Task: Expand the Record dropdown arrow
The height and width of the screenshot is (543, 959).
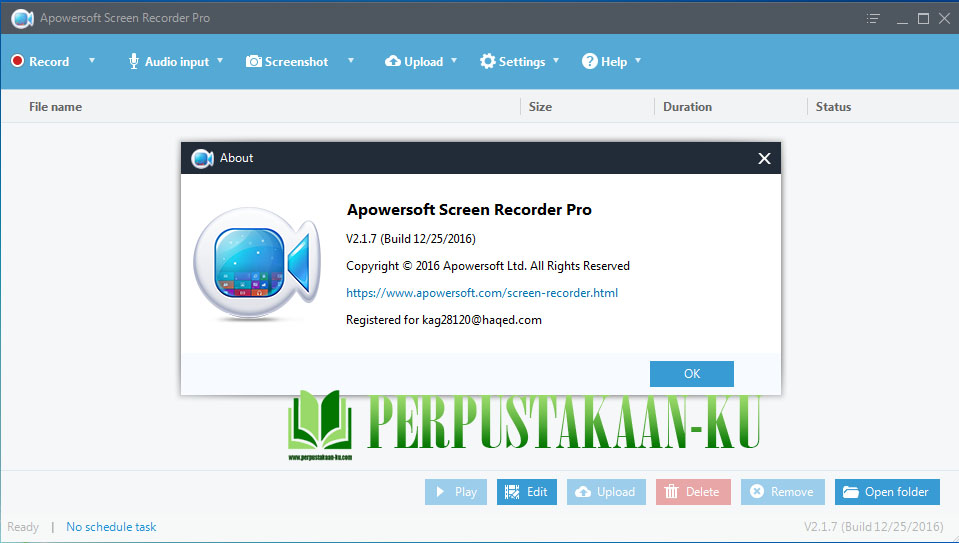Action: coord(92,61)
